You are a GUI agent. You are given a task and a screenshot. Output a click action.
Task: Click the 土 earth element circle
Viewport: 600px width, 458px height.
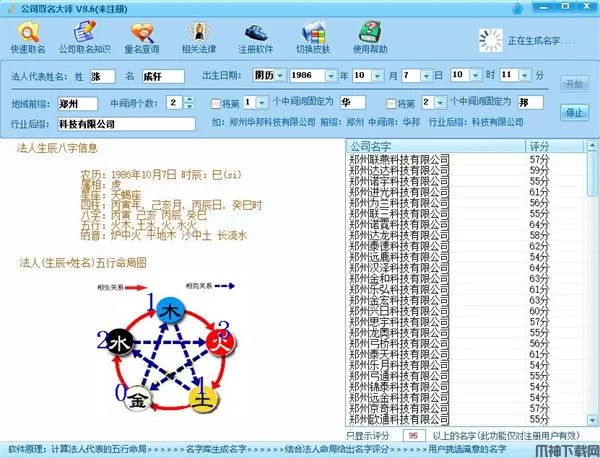(203, 399)
